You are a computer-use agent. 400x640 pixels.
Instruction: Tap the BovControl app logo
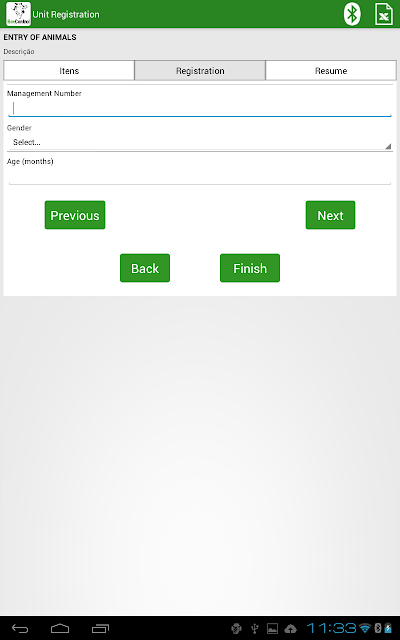18,14
